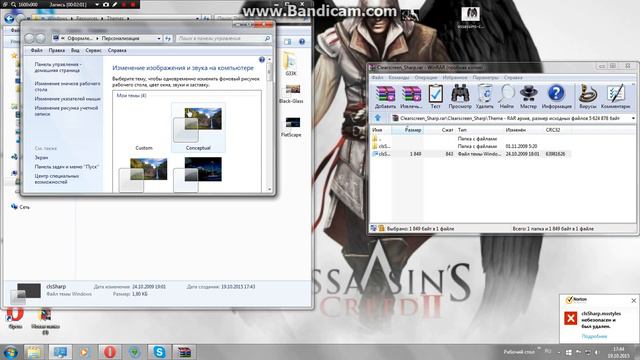Image resolution: width=640 pixels, height=360 pixels.
Task: Click the WinRAR Вирусы (Virus scan) snake icon
Action: (588, 97)
